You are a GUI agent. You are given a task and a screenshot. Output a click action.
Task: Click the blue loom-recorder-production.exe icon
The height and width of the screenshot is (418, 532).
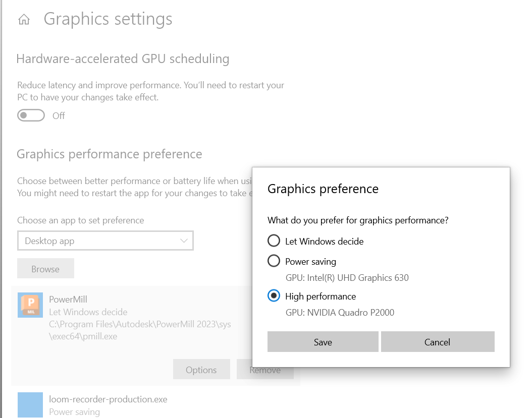pos(30,404)
